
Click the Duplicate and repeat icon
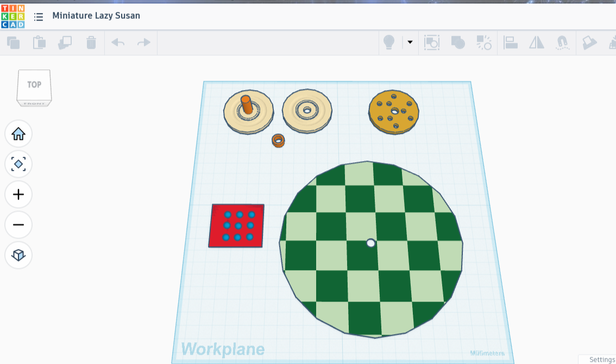click(65, 42)
